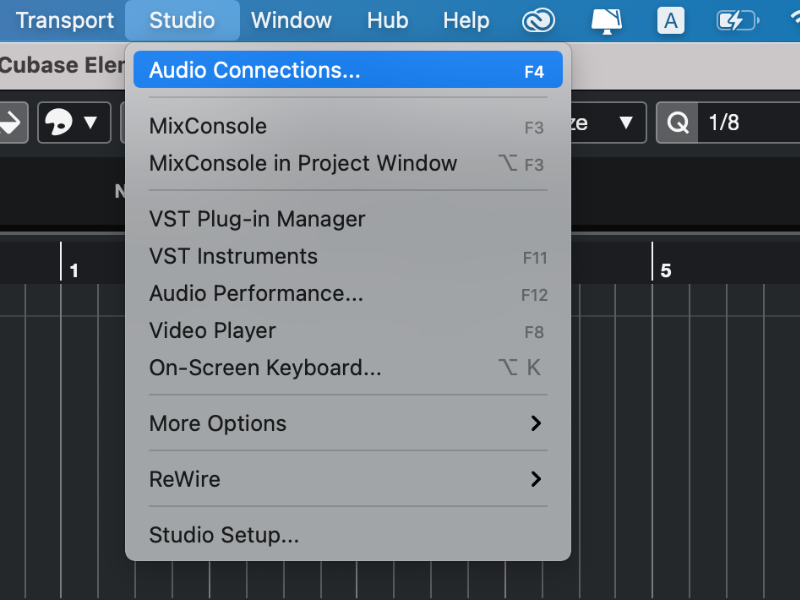
Task: Launch On-Screen Keyboard...
Action: (348, 368)
